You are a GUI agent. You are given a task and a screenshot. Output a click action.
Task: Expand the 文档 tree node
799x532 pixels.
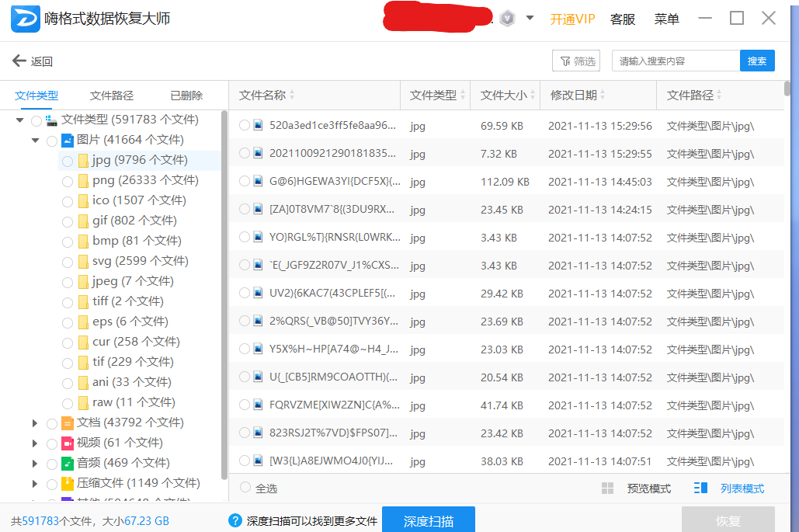(35, 423)
